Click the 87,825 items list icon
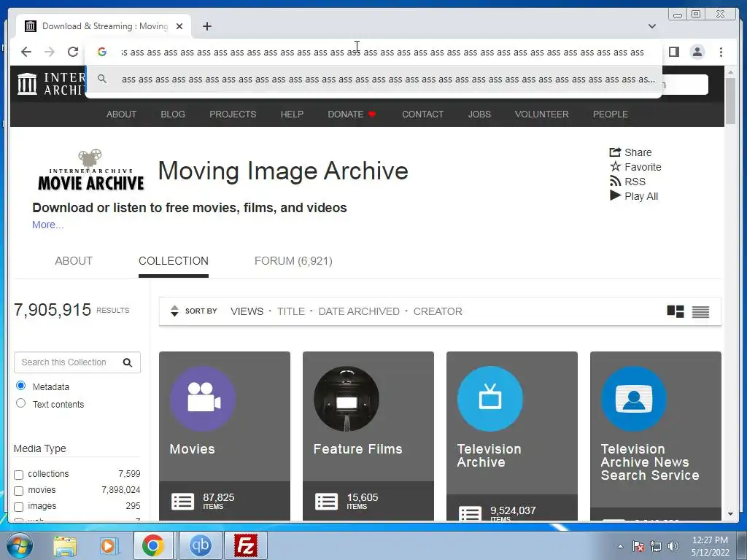747x560 pixels. (x=182, y=501)
